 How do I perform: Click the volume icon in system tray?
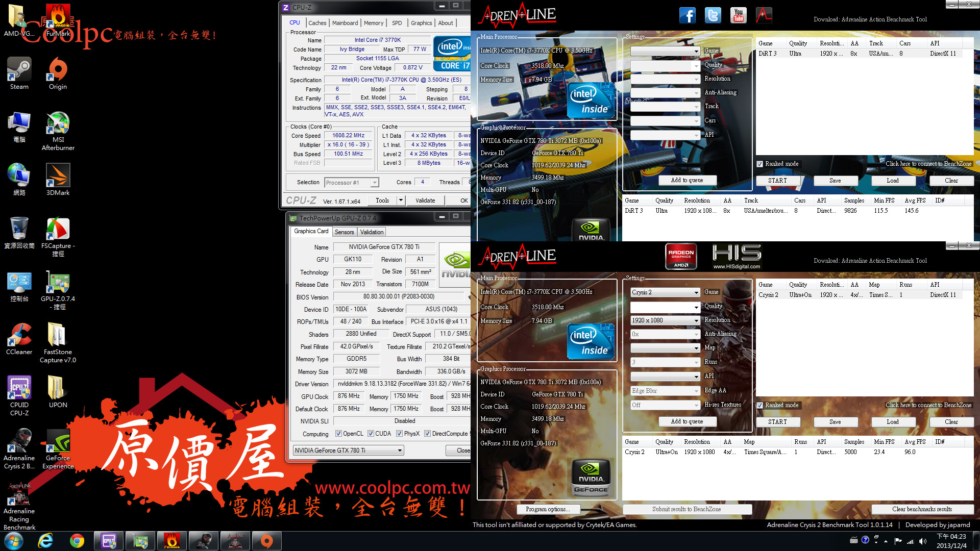pyautogui.click(x=922, y=541)
